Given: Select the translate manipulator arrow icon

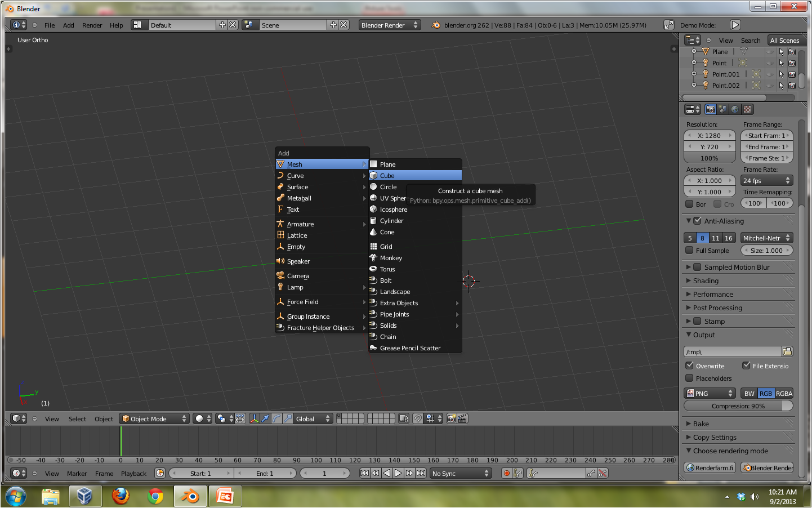Looking at the screenshot, I should tap(265, 418).
